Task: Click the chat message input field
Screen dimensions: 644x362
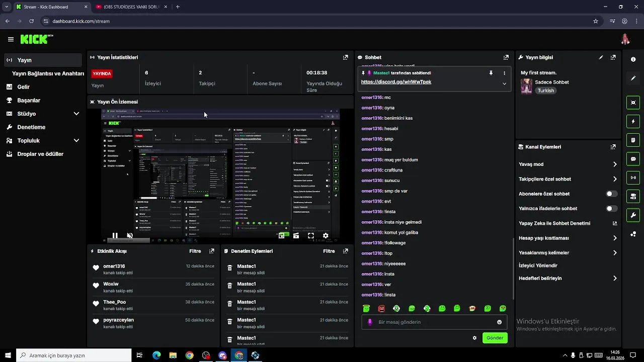Action: [x=434, y=322]
